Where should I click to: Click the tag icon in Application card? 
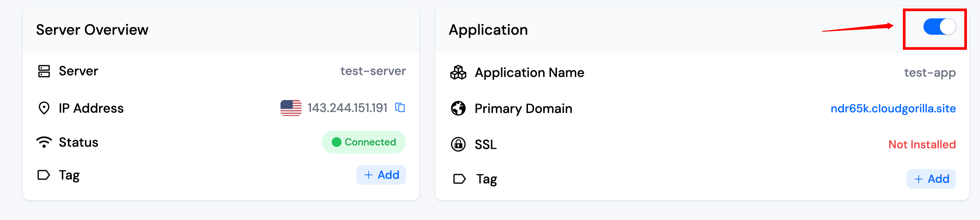coord(459,179)
